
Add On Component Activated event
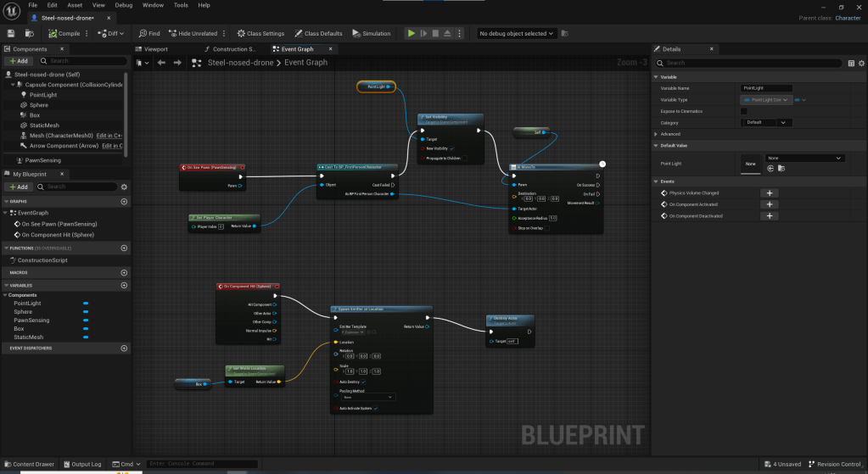click(x=770, y=204)
